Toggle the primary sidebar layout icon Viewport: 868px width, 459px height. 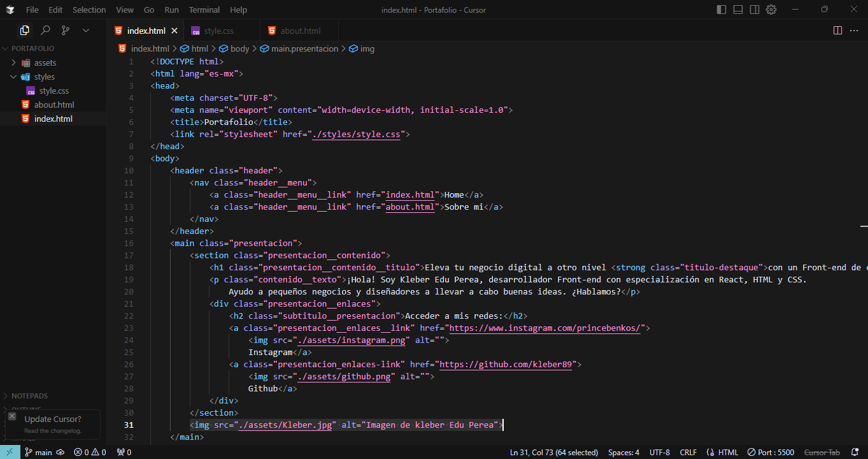tap(722, 10)
